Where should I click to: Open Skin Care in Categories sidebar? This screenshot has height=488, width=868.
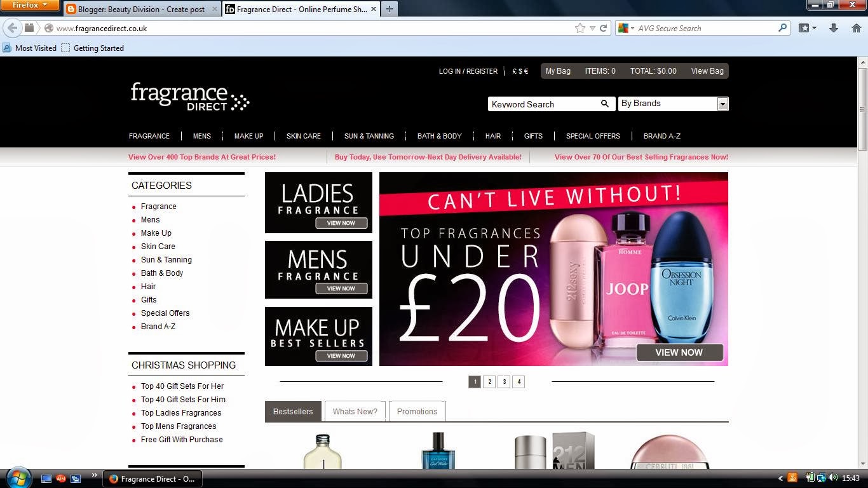coord(158,247)
